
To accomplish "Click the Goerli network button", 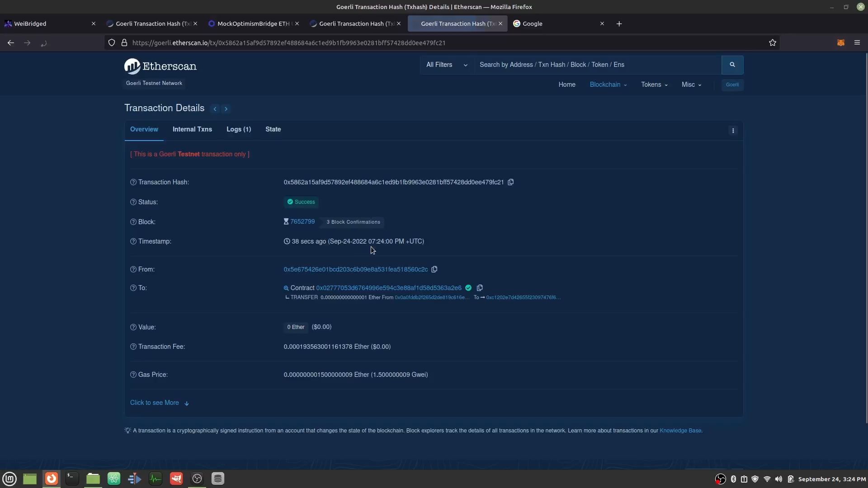I will (x=732, y=85).
